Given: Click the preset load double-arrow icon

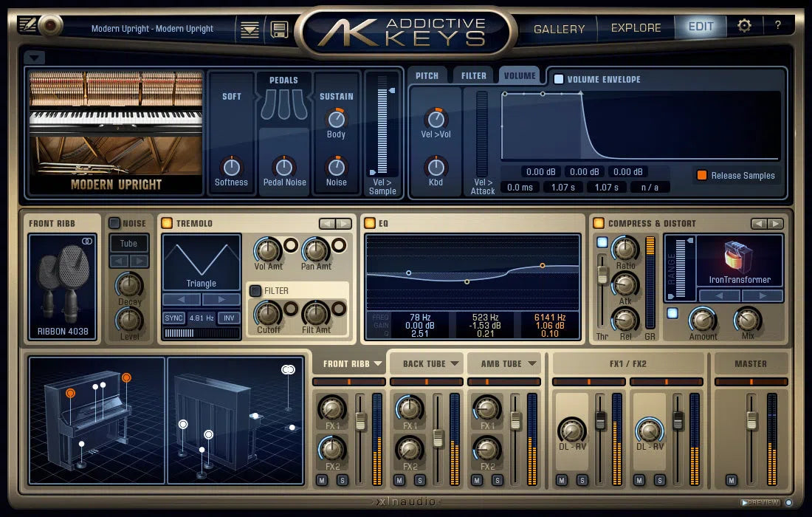Looking at the screenshot, I should point(248,28).
